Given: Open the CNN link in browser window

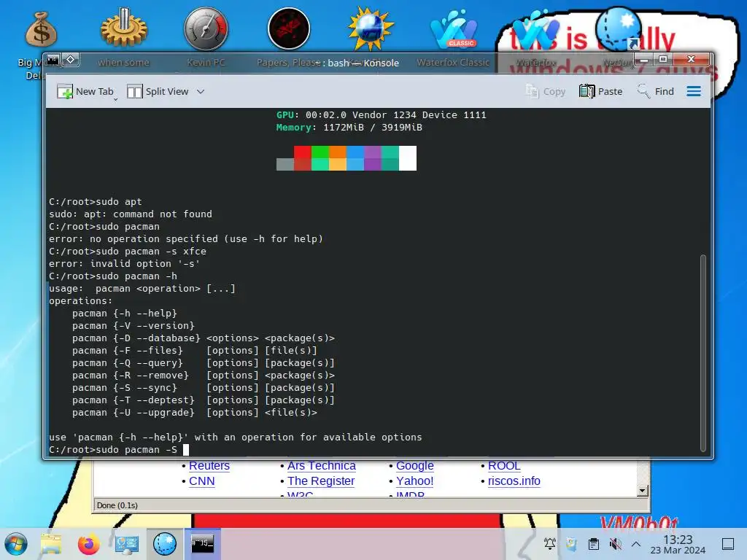Looking at the screenshot, I should [201, 481].
